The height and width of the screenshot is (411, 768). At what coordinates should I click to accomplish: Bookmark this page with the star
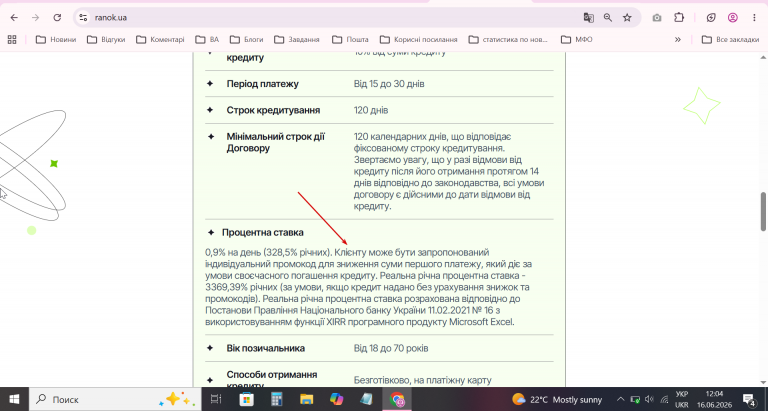tap(627, 18)
